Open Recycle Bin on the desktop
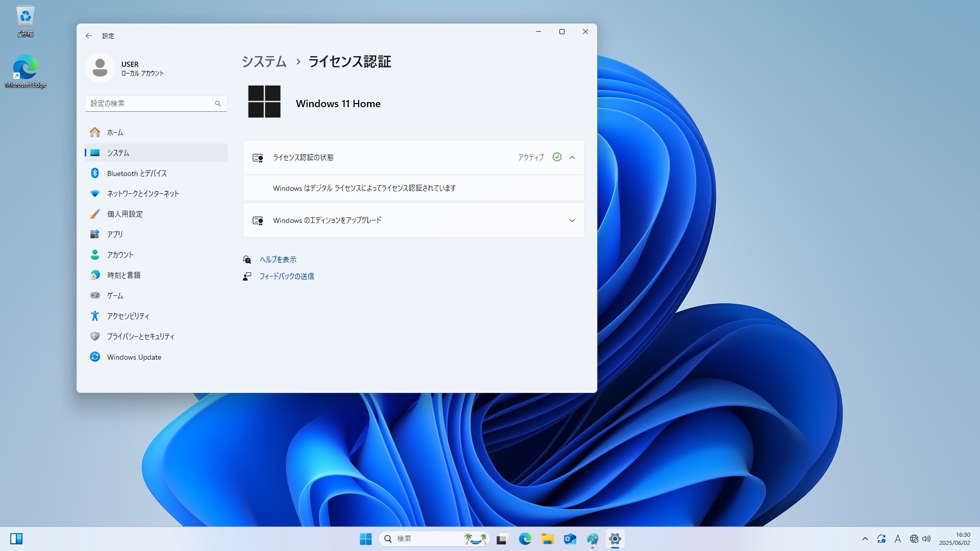 point(25,21)
